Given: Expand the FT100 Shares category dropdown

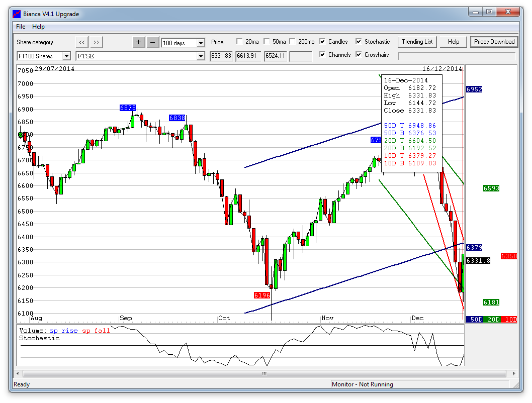Looking at the screenshot, I should pos(66,56).
